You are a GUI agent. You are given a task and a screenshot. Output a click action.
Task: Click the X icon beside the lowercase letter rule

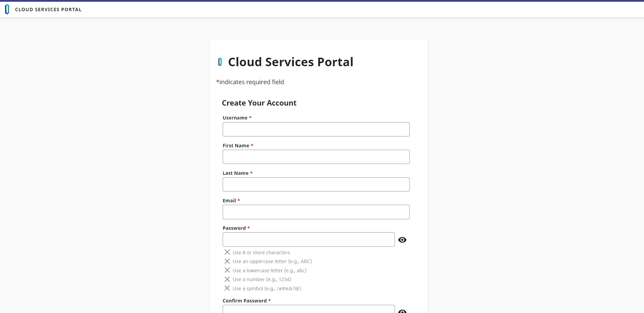coord(227,270)
